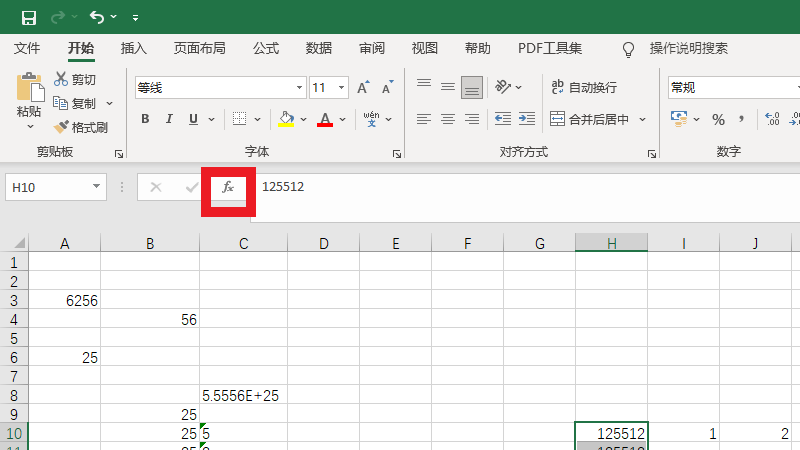Center cell text horizontally

tap(447, 119)
